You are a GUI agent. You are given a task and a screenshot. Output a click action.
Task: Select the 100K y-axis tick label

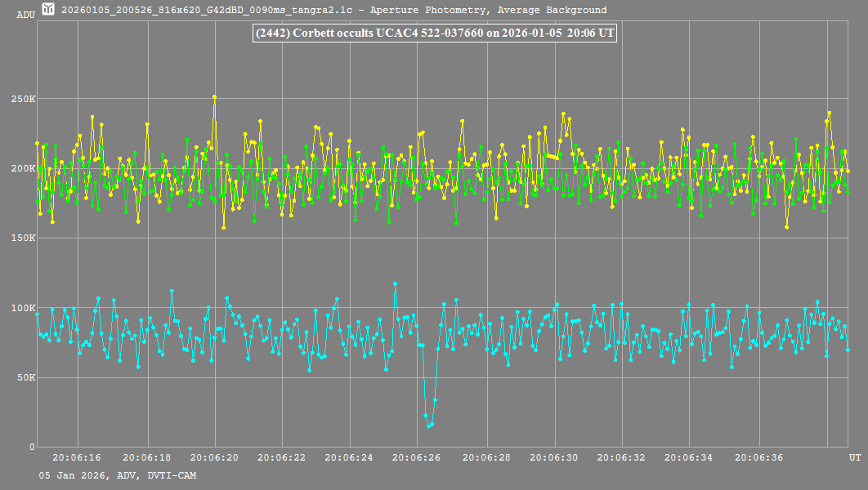point(23,308)
